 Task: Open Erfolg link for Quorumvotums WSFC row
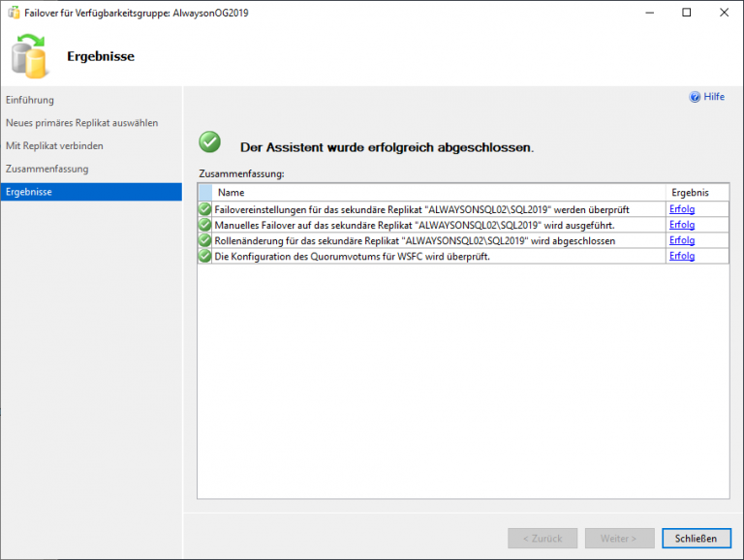click(682, 257)
